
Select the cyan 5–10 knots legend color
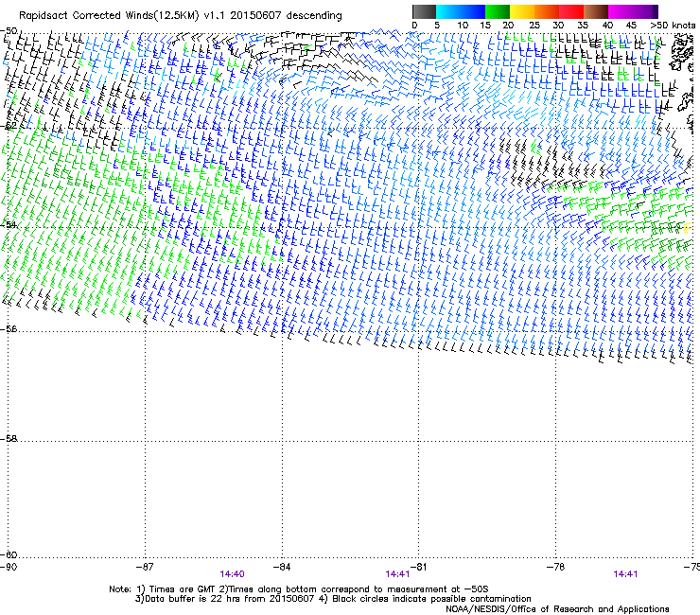click(x=448, y=11)
